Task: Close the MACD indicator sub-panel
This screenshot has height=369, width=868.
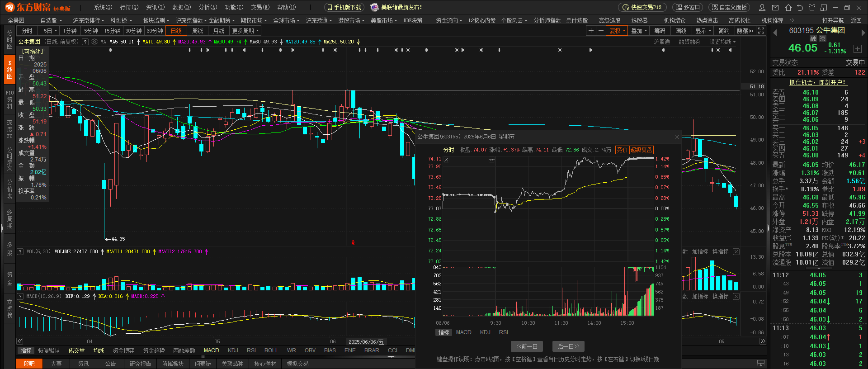Action: click(736, 296)
